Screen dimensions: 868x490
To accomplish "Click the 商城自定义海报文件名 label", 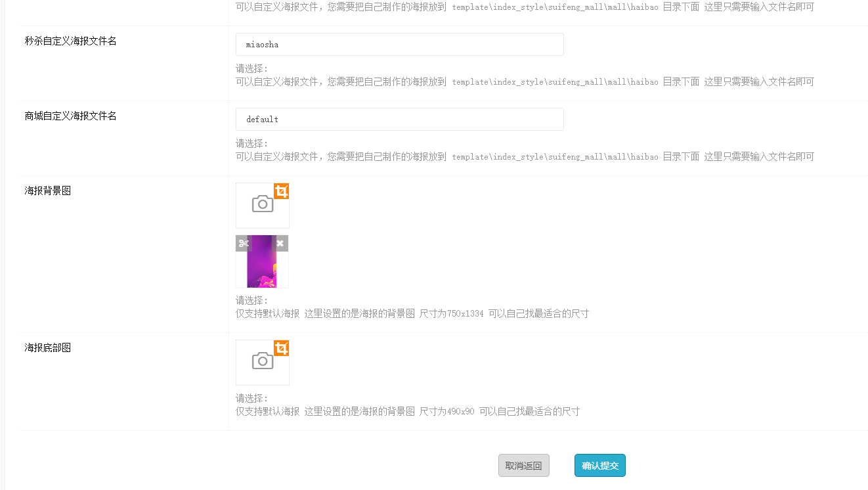I will 71,116.
